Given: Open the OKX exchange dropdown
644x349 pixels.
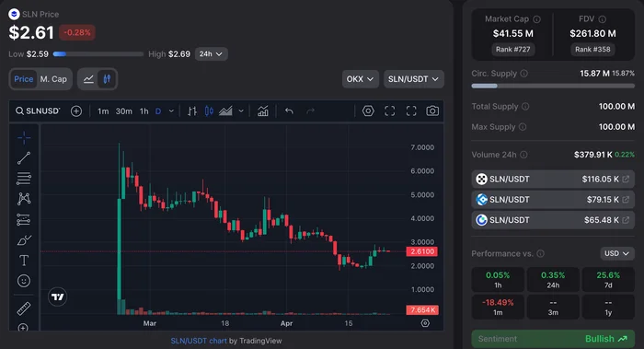Looking at the screenshot, I should [361, 79].
